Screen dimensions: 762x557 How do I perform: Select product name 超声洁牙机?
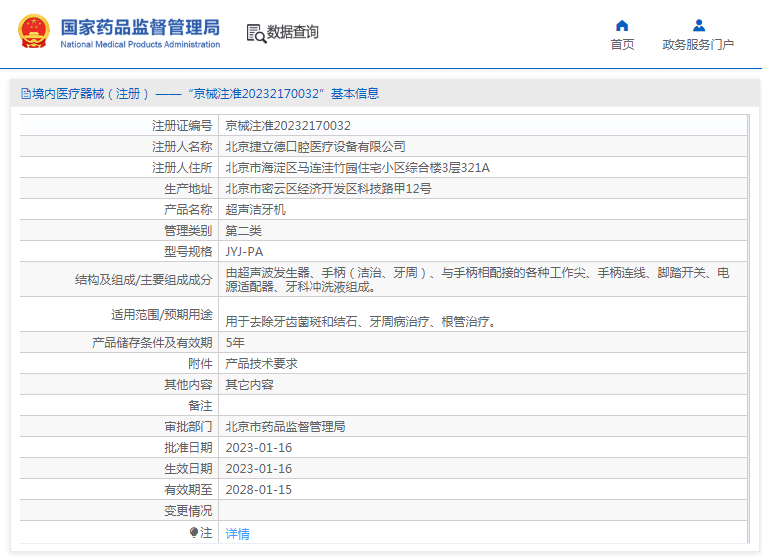click(256, 210)
